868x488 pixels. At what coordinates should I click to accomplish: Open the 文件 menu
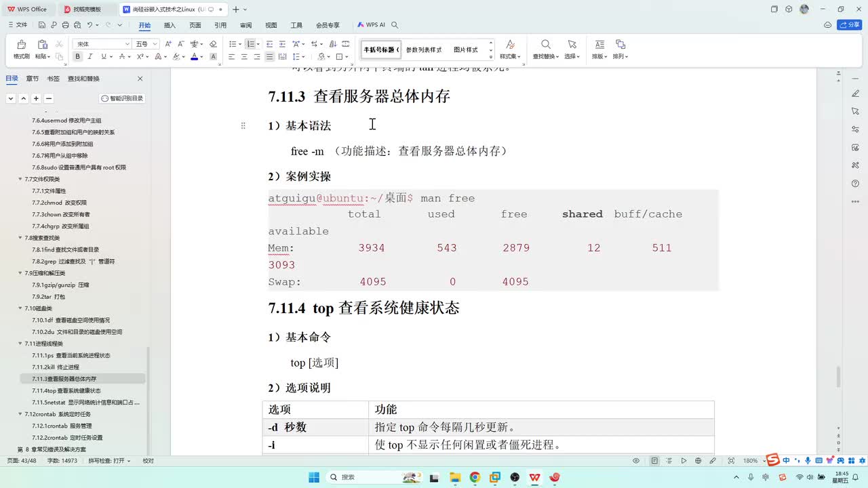pyautogui.click(x=18, y=25)
